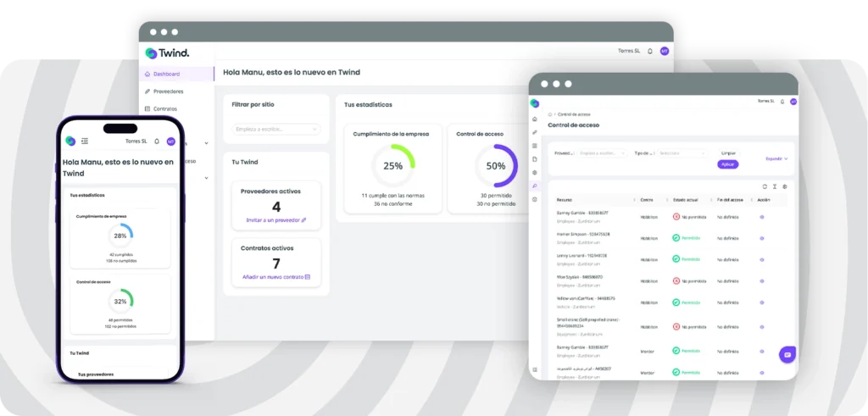Open the table-shaped contracts icon in access sidebar
Screen dimensions: 868x416
click(534, 146)
